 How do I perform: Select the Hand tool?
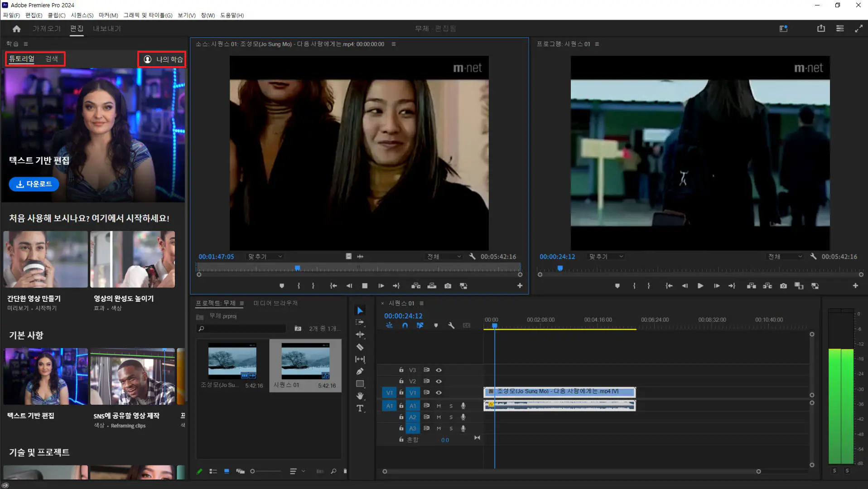[x=360, y=396]
